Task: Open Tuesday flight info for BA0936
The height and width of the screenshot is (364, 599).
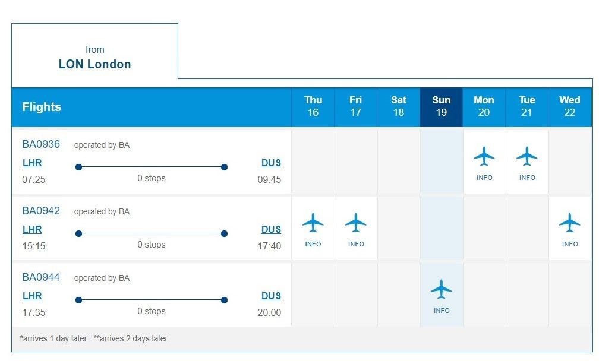Action: coord(527,162)
